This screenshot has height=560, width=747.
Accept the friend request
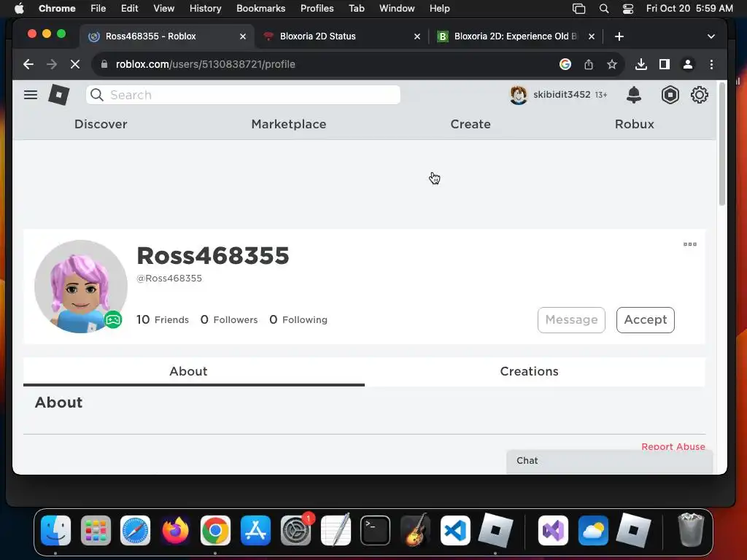(645, 319)
